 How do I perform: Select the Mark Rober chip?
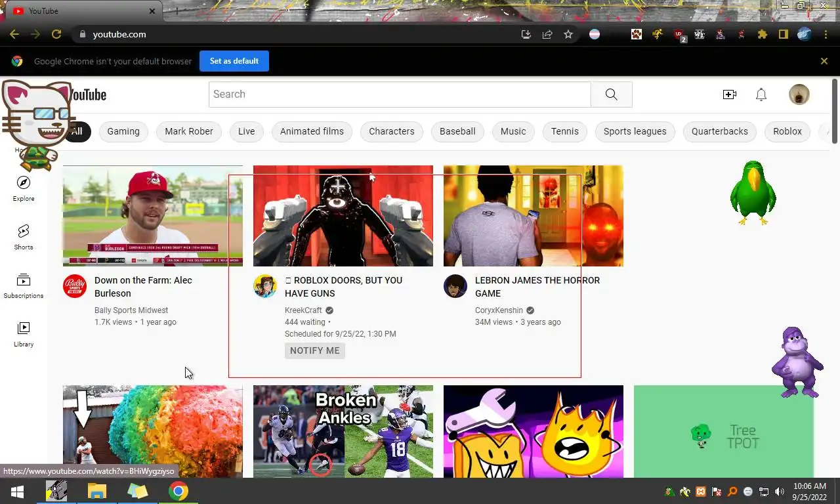(x=189, y=131)
